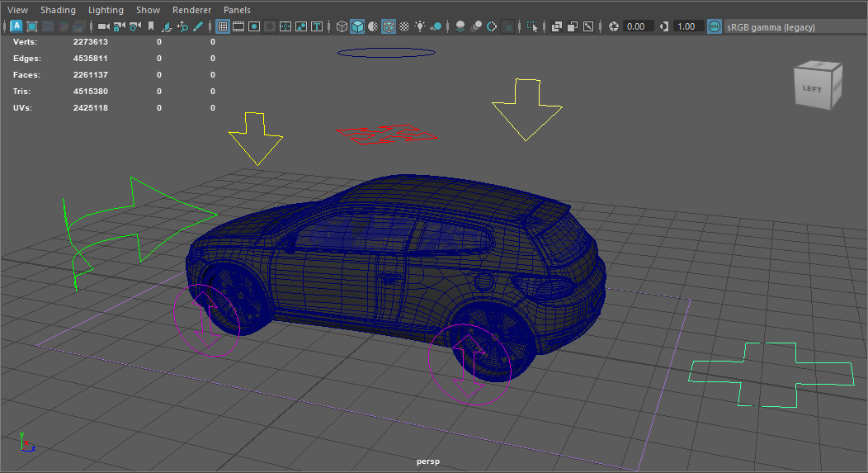Open the Renderer menu

tap(191, 10)
